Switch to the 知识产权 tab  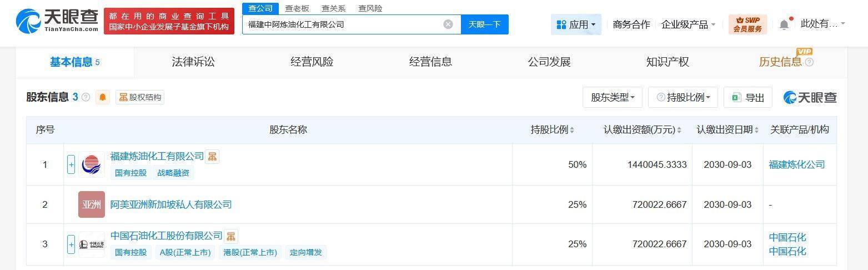click(x=668, y=62)
